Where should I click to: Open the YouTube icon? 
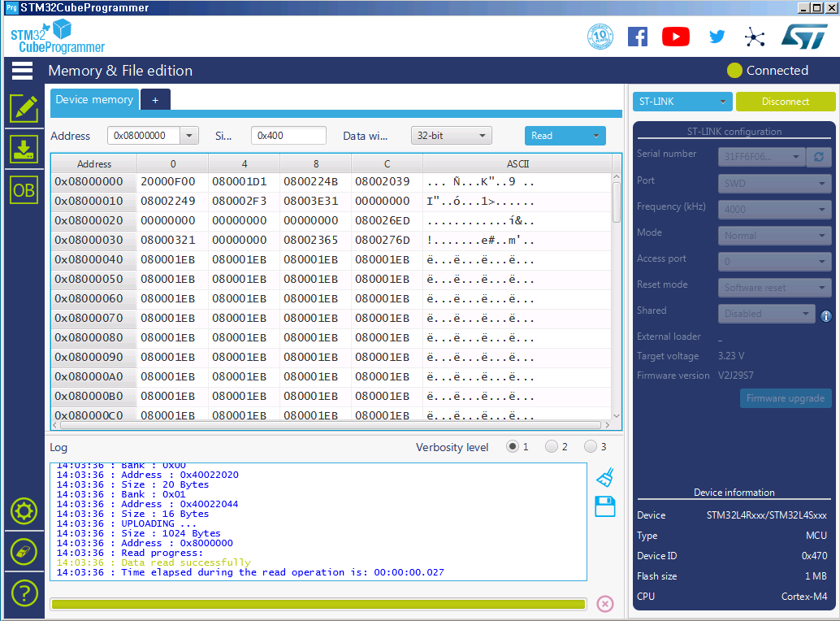click(676, 37)
